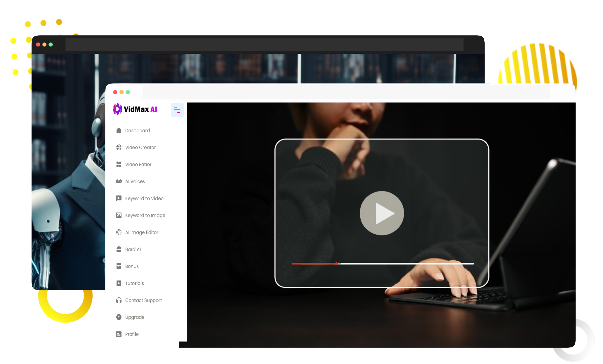Go to the Profile page
This screenshot has width=603, height=364.
(x=132, y=334)
